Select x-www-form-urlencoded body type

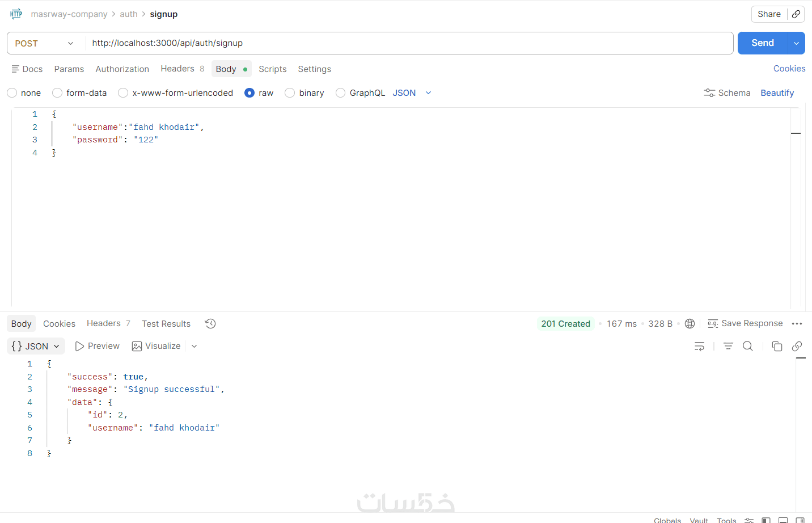tap(123, 93)
